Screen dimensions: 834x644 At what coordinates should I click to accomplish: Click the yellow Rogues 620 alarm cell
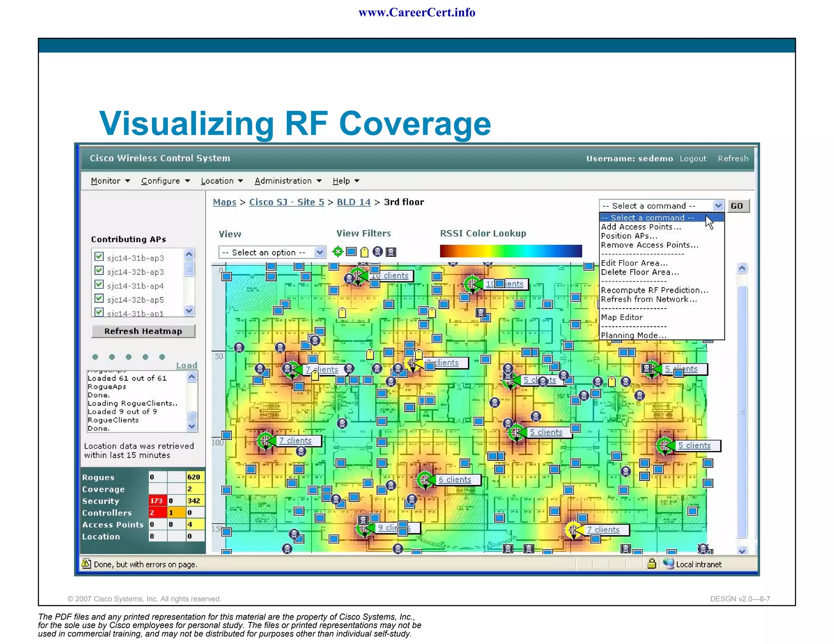(x=195, y=477)
